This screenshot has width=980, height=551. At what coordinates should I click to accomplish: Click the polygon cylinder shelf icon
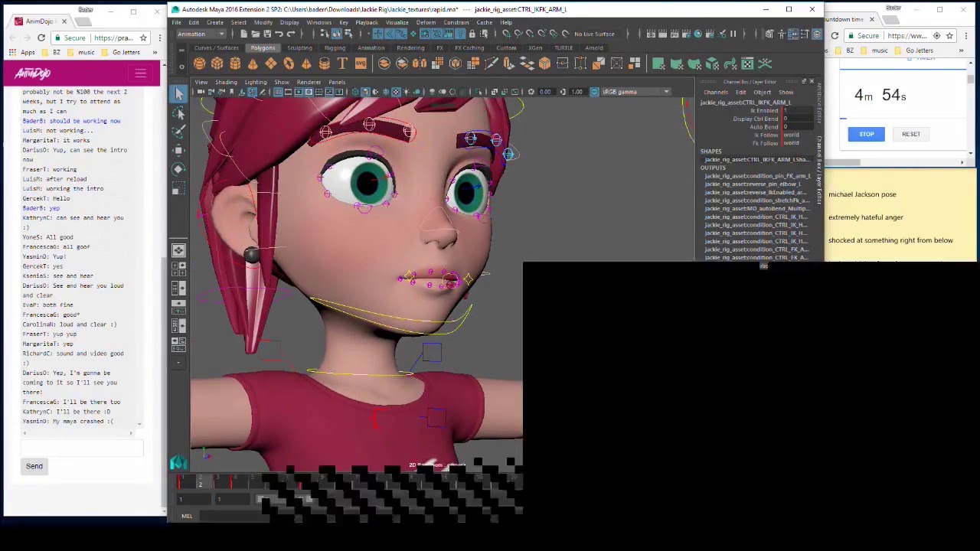235,64
